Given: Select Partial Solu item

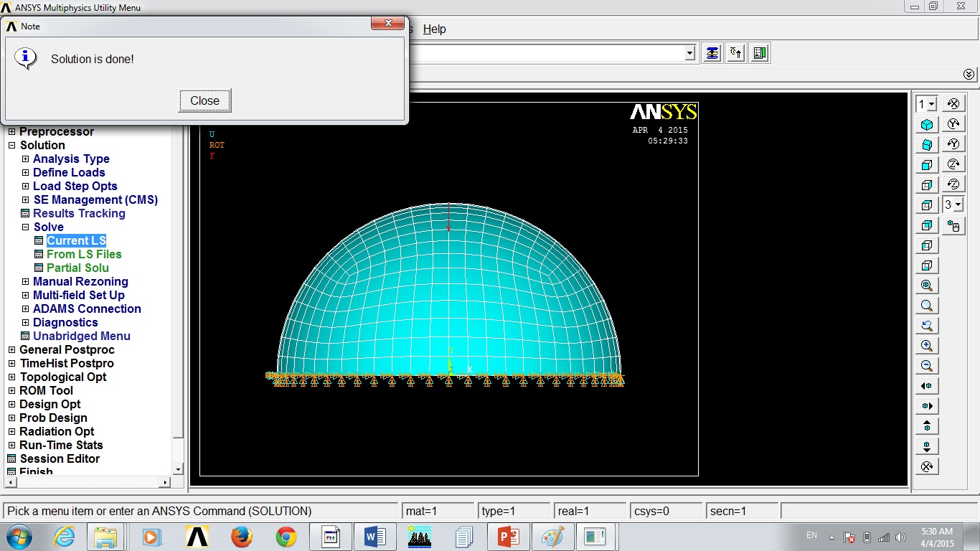Looking at the screenshot, I should (77, 268).
